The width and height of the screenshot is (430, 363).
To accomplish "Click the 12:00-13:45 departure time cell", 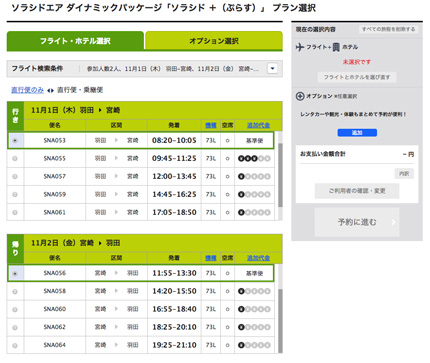I will point(174,177).
